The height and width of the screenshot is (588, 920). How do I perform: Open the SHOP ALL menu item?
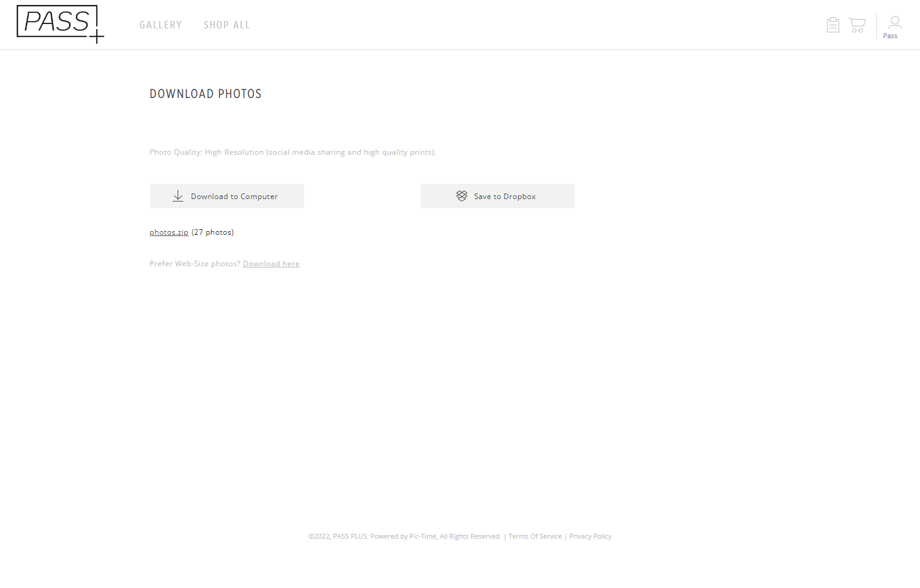coord(226,25)
